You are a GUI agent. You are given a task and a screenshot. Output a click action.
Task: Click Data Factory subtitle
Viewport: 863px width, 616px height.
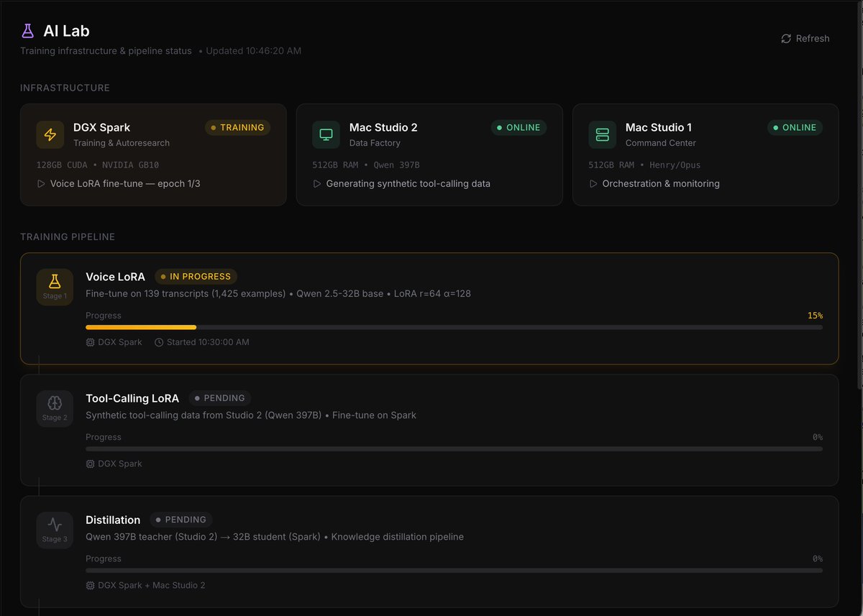click(375, 143)
